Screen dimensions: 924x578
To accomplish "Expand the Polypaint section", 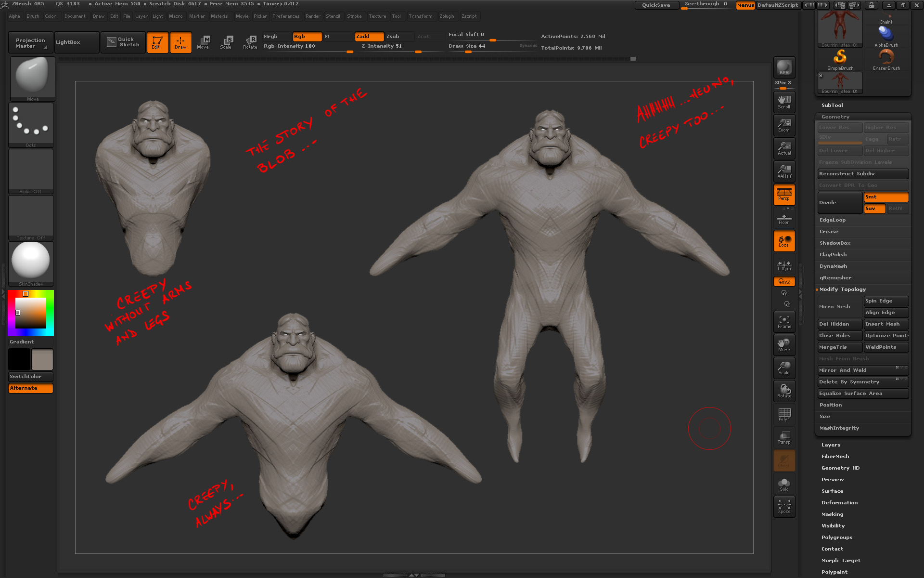I will 834,572.
